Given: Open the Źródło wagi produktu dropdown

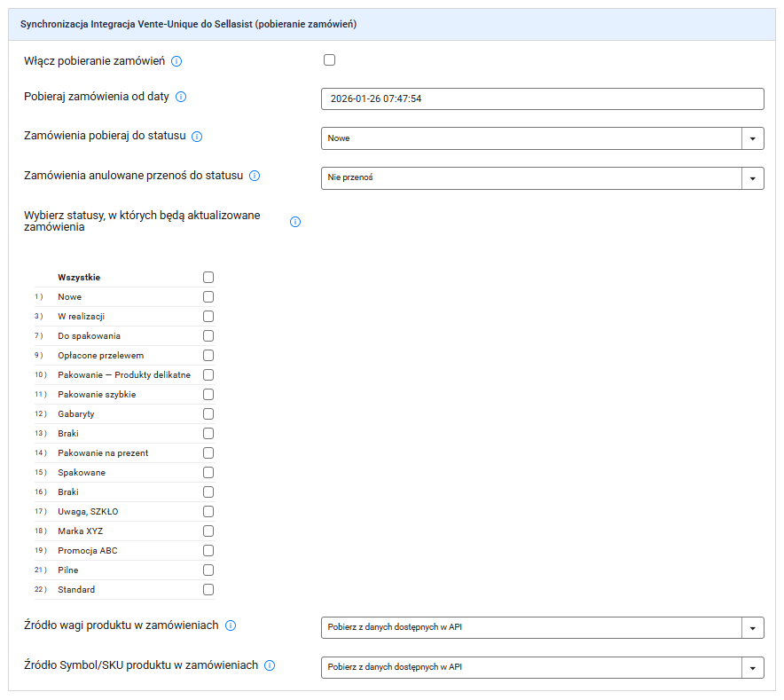Looking at the screenshot, I should [x=542, y=628].
